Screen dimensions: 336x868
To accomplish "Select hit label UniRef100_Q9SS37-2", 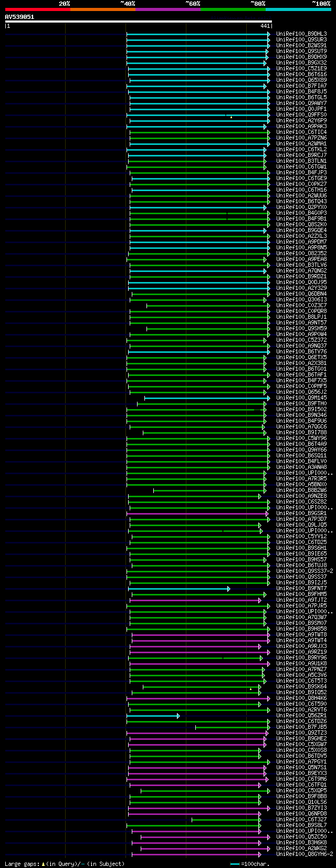I will [304, 571].
